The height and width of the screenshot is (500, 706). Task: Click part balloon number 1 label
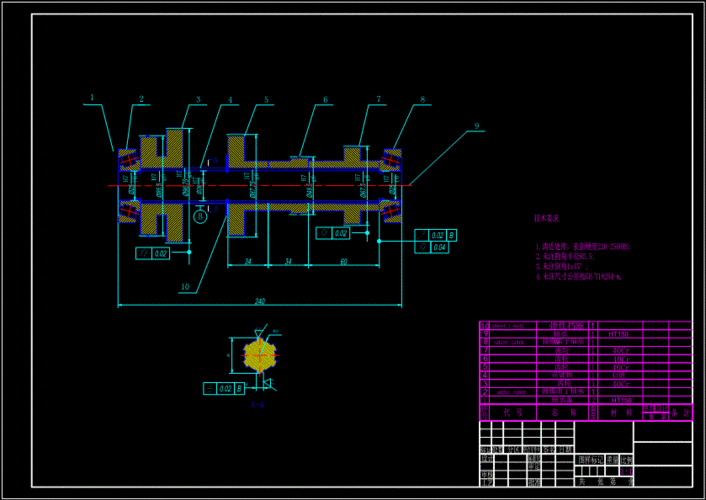92,98
